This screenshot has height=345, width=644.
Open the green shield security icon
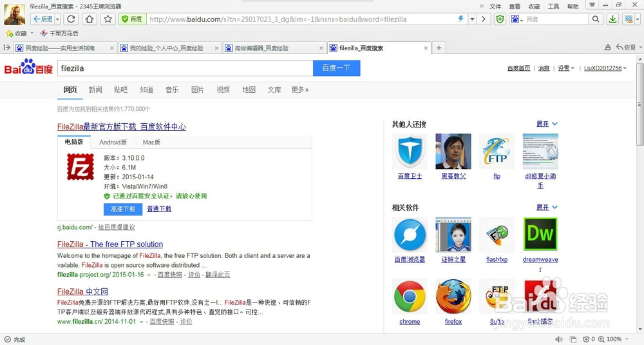pyautogui.click(x=500, y=19)
